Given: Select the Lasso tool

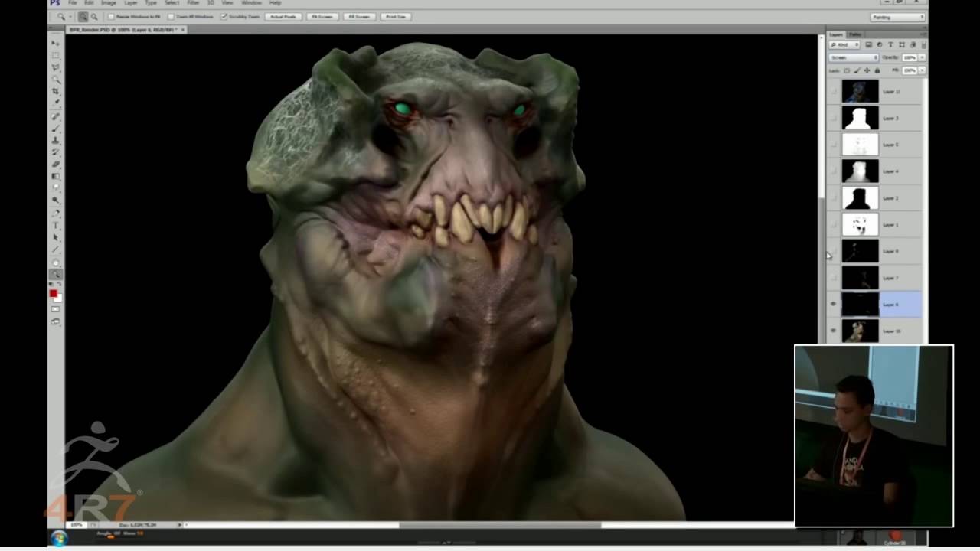Looking at the screenshot, I should (x=56, y=67).
